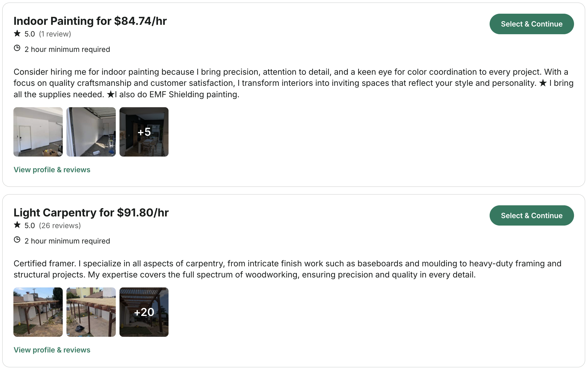Viewport: 588px width, 369px height.
Task: Click the Indoor Painting for $84.74/hr heading
Action: tap(90, 21)
